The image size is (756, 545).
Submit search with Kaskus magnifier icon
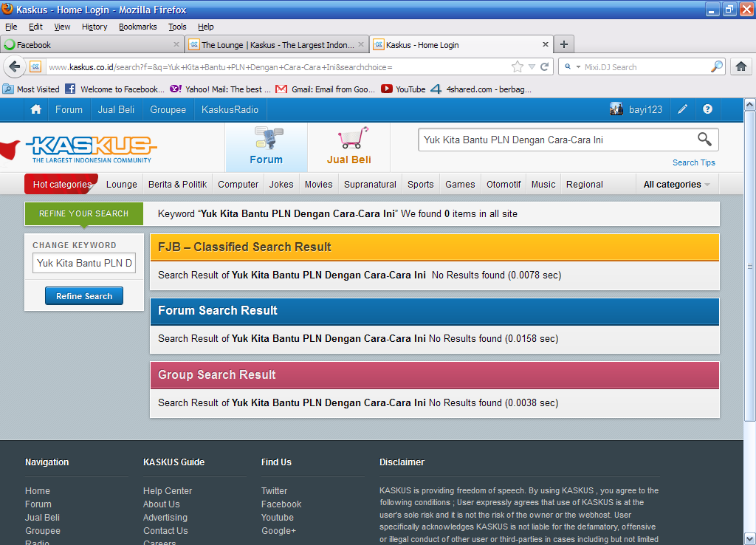(x=704, y=140)
